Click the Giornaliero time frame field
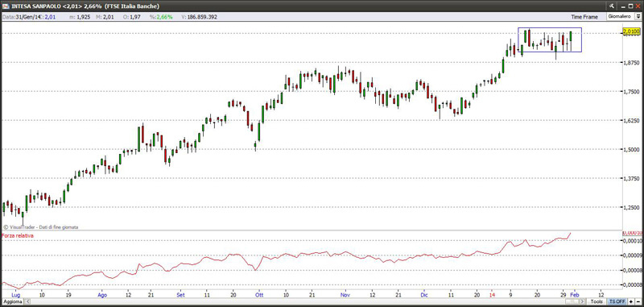Screen dimensions: 644x307 621,17
